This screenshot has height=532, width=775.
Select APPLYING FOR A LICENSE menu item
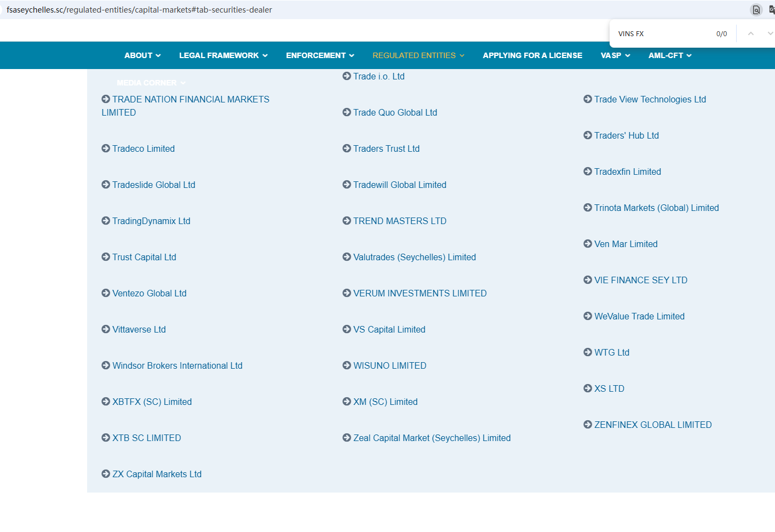click(532, 55)
